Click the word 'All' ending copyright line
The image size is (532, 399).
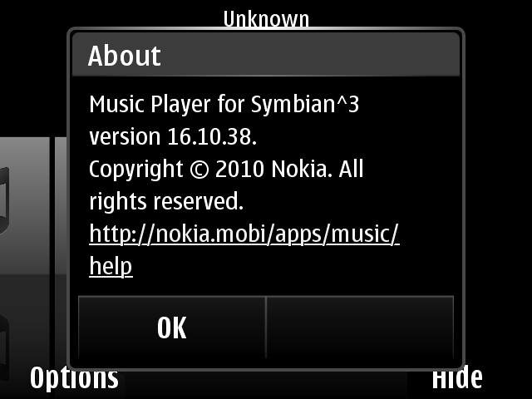351,169
